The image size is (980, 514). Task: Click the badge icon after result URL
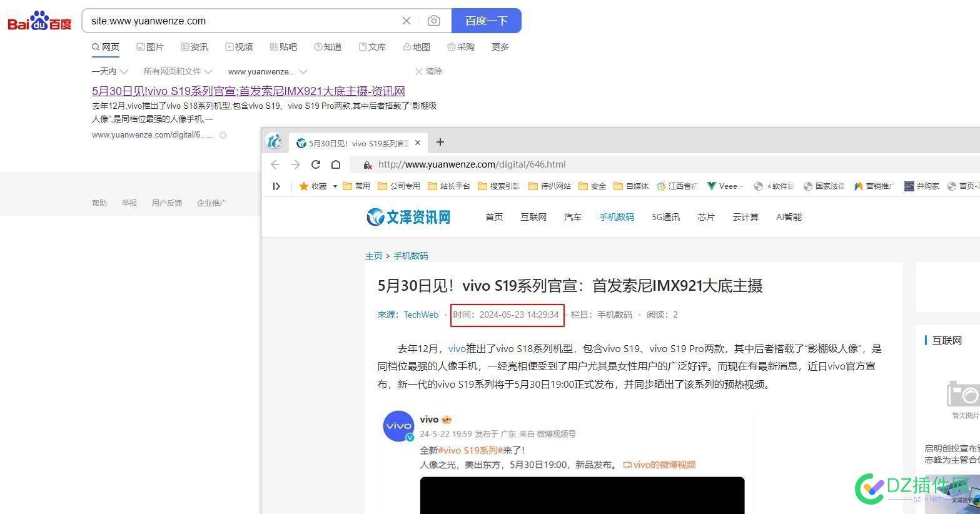point(223,135)
